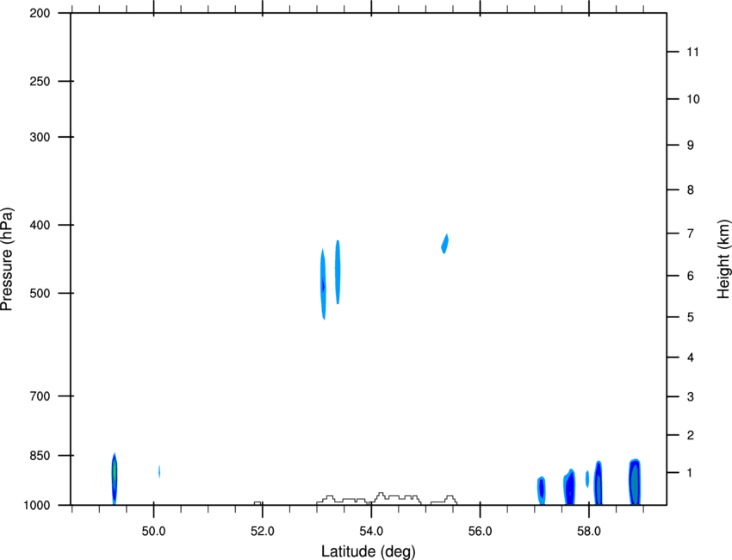The height and width of the screenshot is (560, 732).
Task: Pick the 1 km height tick label
Action: (691, 473)
